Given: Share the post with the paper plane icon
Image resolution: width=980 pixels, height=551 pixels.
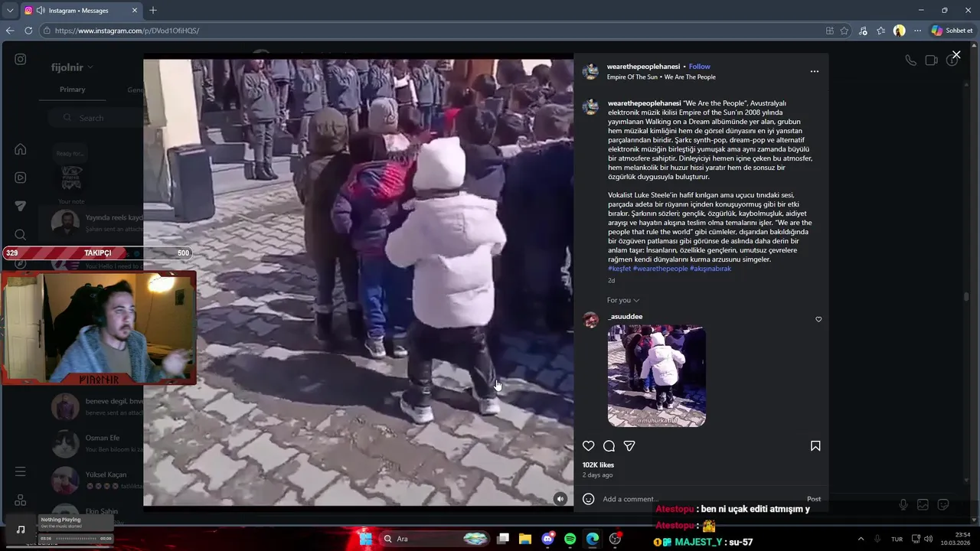Looking at the screenshot, I should coord(629,446).
